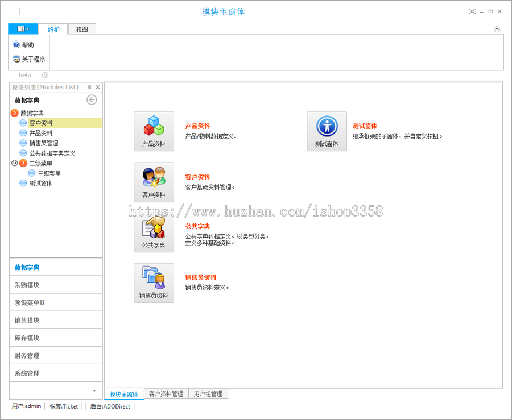The width and height of the screenshot is (512, 420).
Task: Close the Modules List panel
Action: tap(98, 87)
